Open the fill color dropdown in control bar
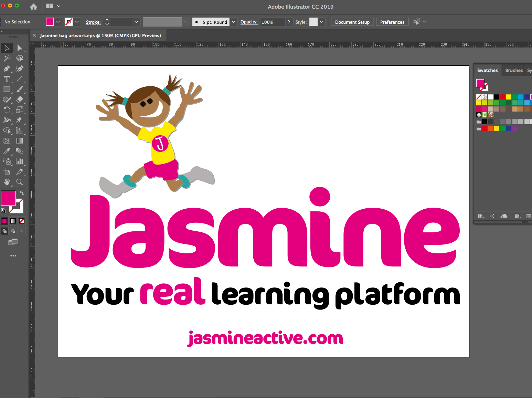The width and height of the screenshot is (532, 398). point(58,22)
